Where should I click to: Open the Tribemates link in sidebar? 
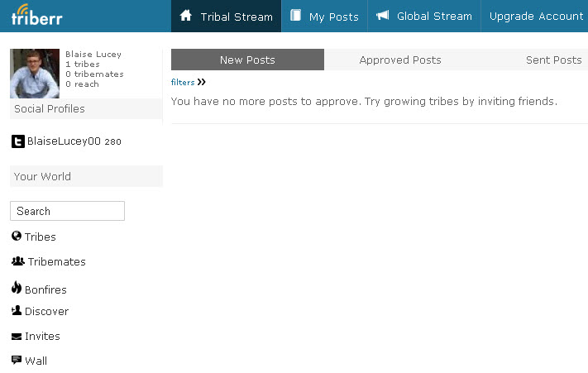(56, 262)
